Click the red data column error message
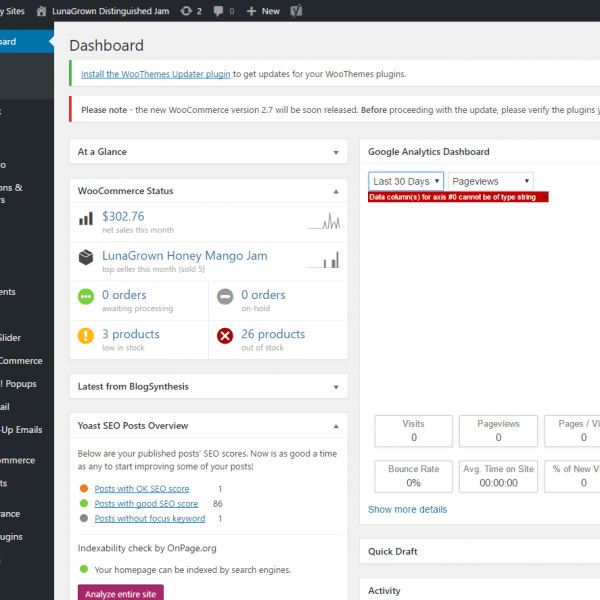Screen dimensions: 600x600 [x=458, y=197]
